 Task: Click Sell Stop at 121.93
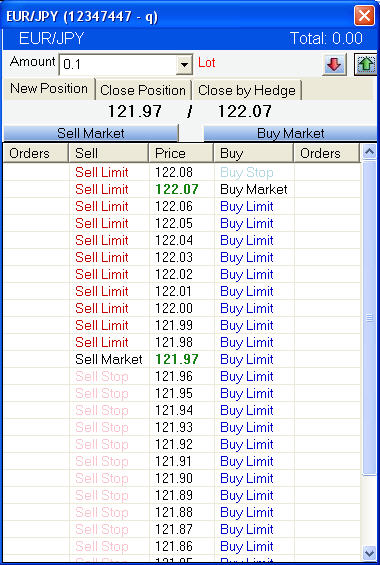pyautogui.click(x=102, y=427)
